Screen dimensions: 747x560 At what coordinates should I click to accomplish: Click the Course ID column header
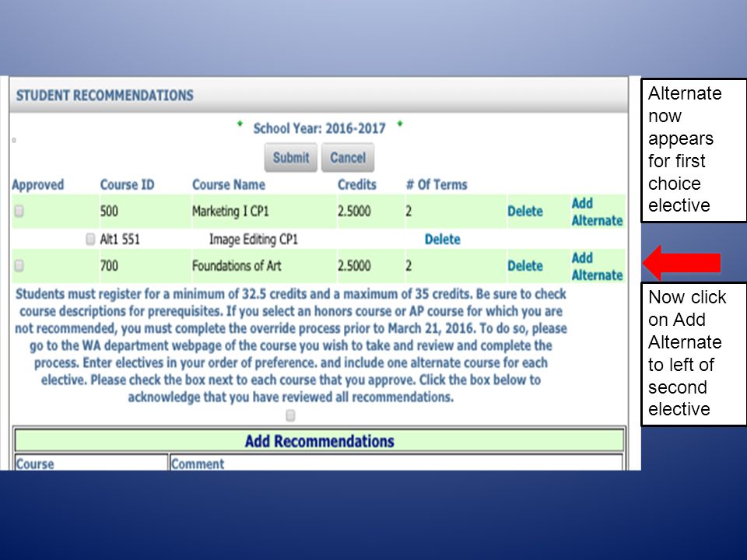point(127,185)
